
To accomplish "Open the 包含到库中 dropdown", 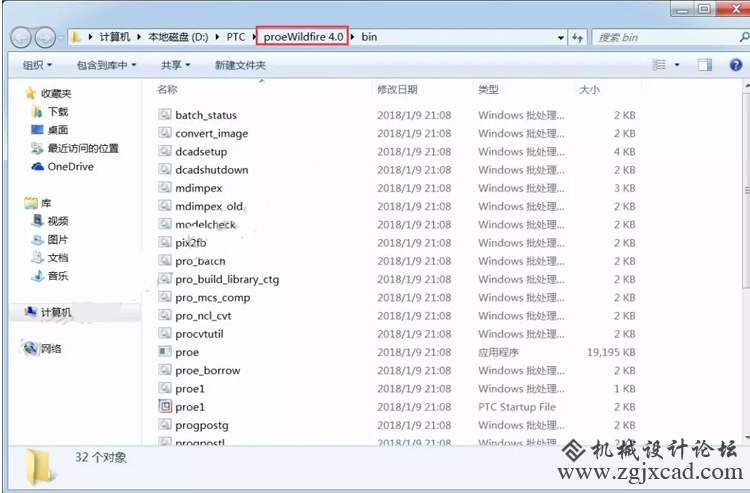I will click(x=106, y=65).
